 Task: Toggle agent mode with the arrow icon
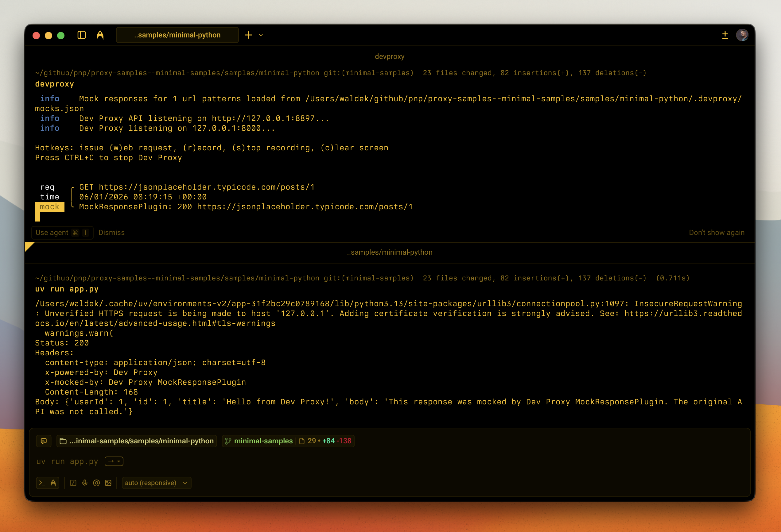click(x=53, y=483)
